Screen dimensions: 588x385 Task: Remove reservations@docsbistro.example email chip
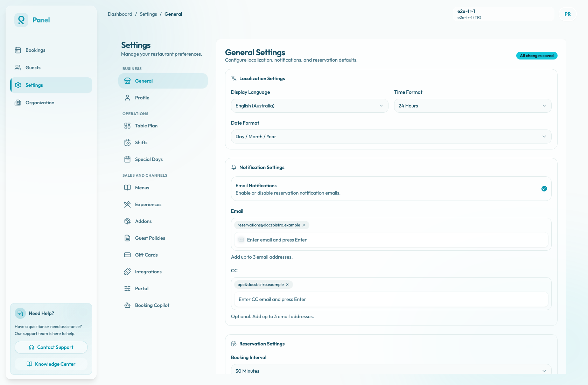click(x=304, y=225)
